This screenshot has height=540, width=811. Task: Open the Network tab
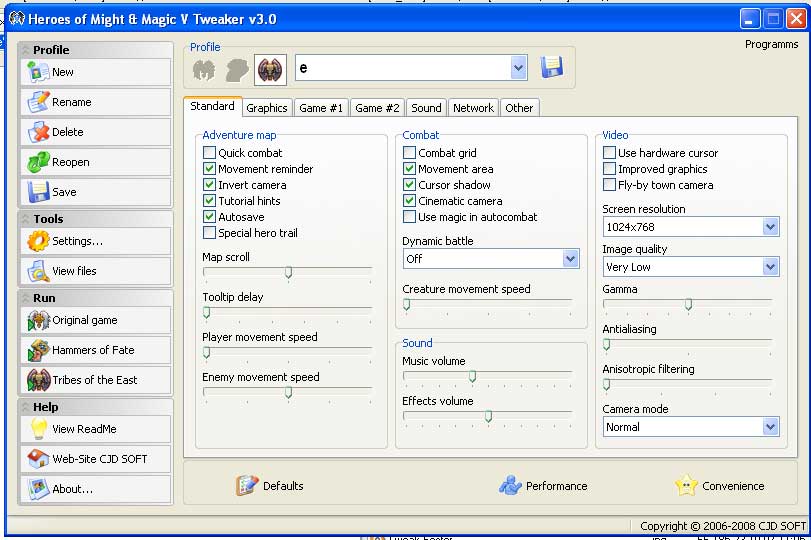coord(473,108)
